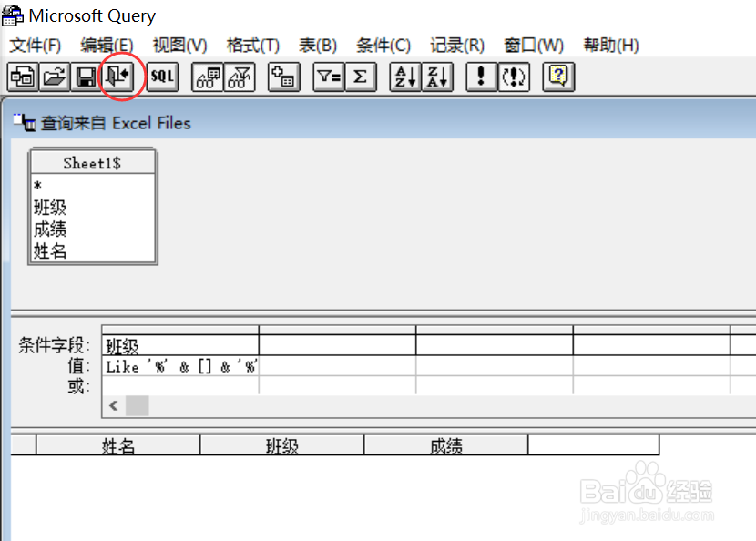Click the criteria grid scrollbar thumb
756x541 pixels.
(x=137, y=405)
